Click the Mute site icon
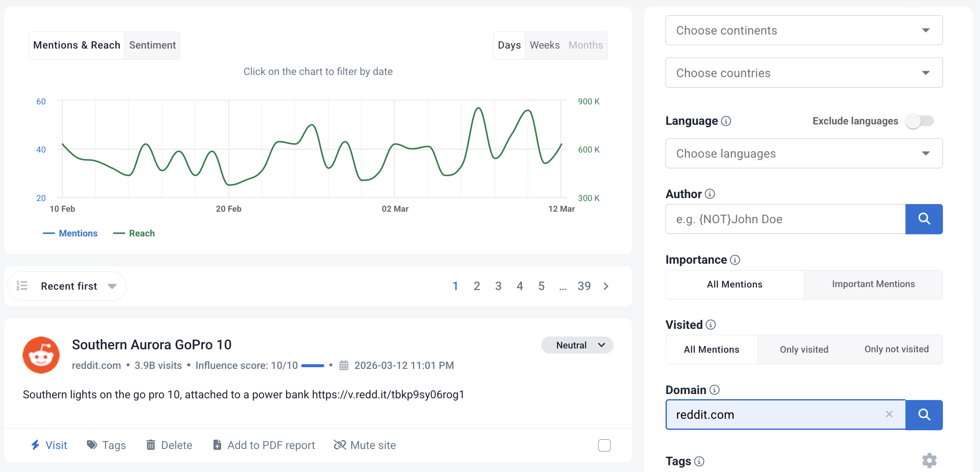This screenshot has width=980, height=472. 340,445
